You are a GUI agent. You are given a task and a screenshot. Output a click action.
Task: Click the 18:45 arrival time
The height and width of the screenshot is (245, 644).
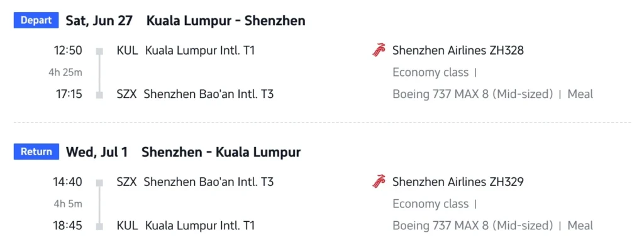[x=67, y=226]
